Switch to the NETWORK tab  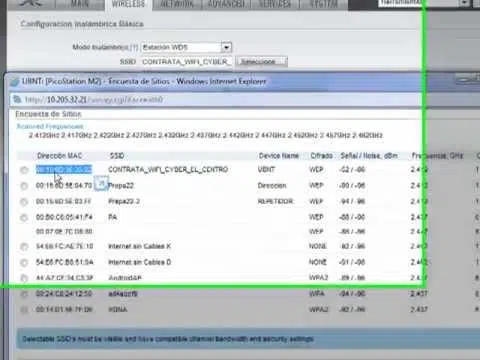pos(177,5)
